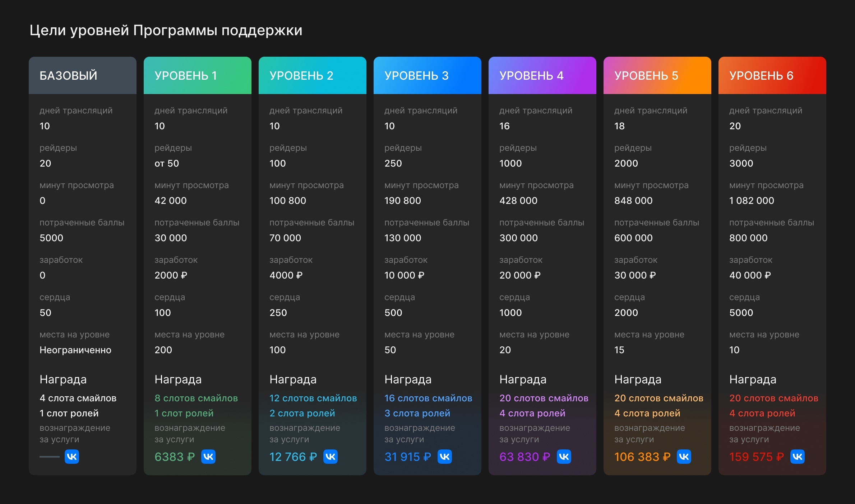
Task: Select the УРОВЕНЬ 5 header
Action: (657, 75)
